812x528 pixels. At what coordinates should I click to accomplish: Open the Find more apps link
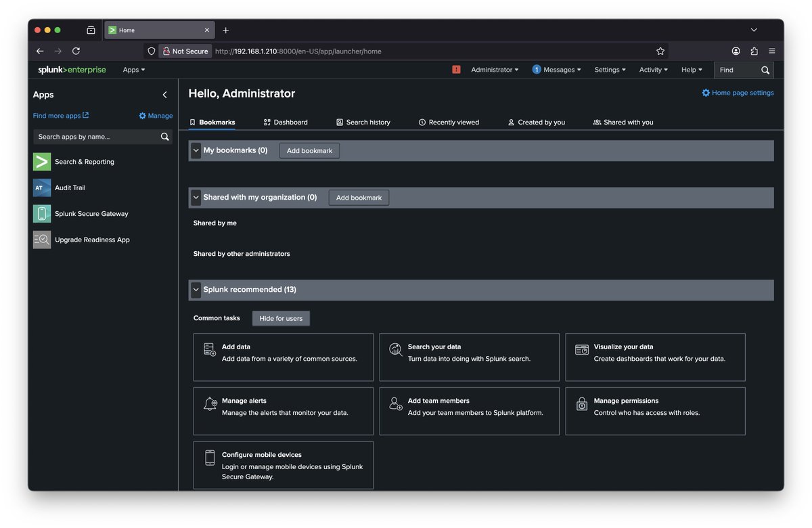[x=61, y=116]
